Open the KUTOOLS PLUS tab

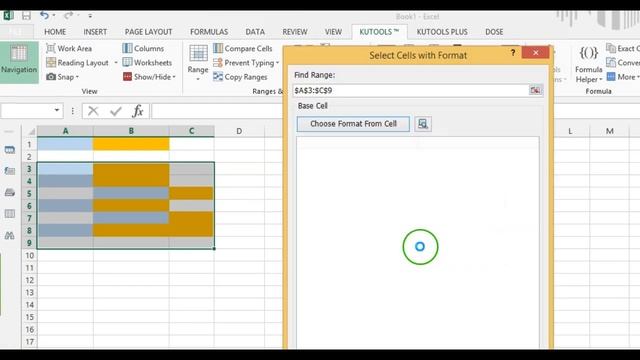pos(442,32)
